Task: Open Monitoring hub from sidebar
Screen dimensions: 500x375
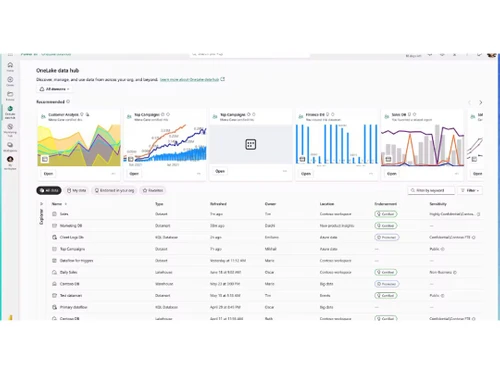Action: click(x=10, y=130)
